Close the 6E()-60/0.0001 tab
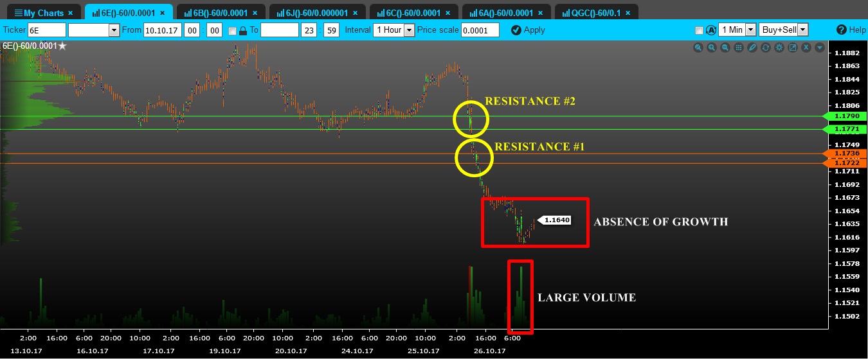Screen dimensions: 868x359 (163, 13)
